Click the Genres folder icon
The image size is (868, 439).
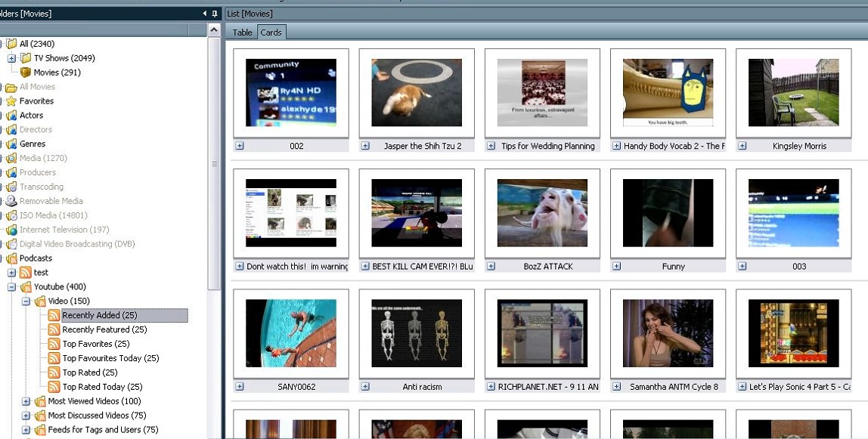tap(11, 144)
